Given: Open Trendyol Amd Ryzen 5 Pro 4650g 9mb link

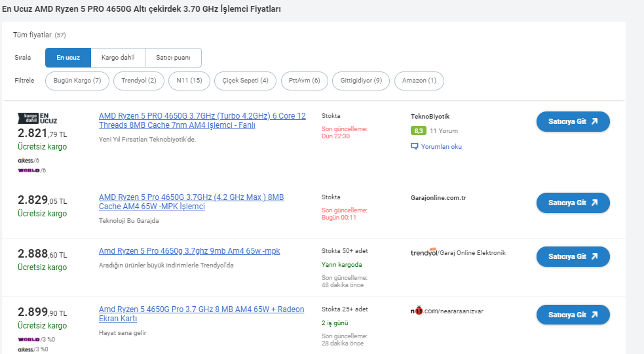Looking at the screenshot, I should 189,251.
